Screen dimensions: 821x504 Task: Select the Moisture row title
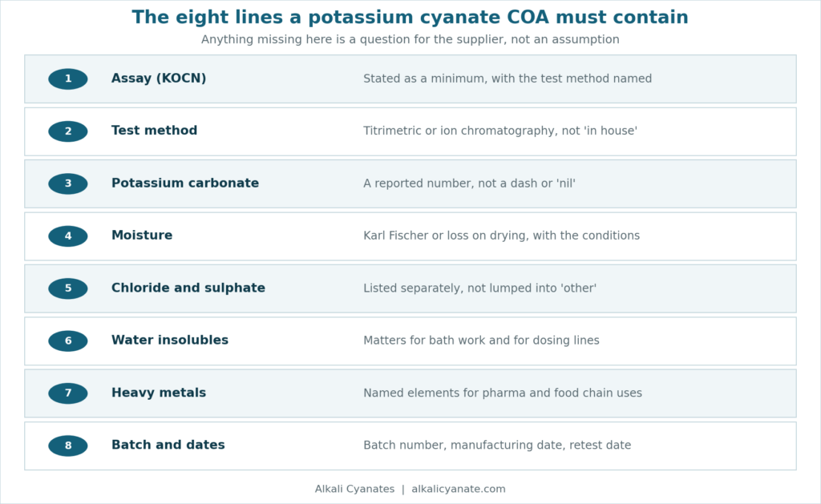click(142, 235)
